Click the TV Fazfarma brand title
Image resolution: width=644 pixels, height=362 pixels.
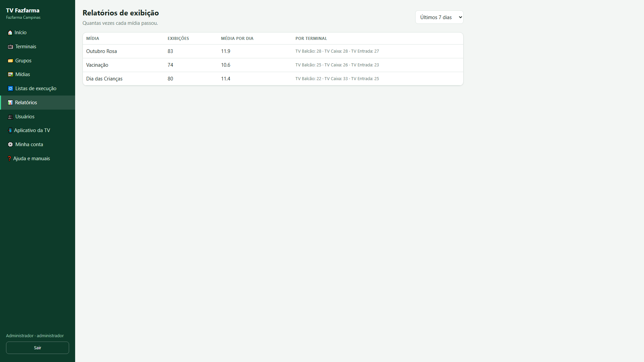[23, 10]
